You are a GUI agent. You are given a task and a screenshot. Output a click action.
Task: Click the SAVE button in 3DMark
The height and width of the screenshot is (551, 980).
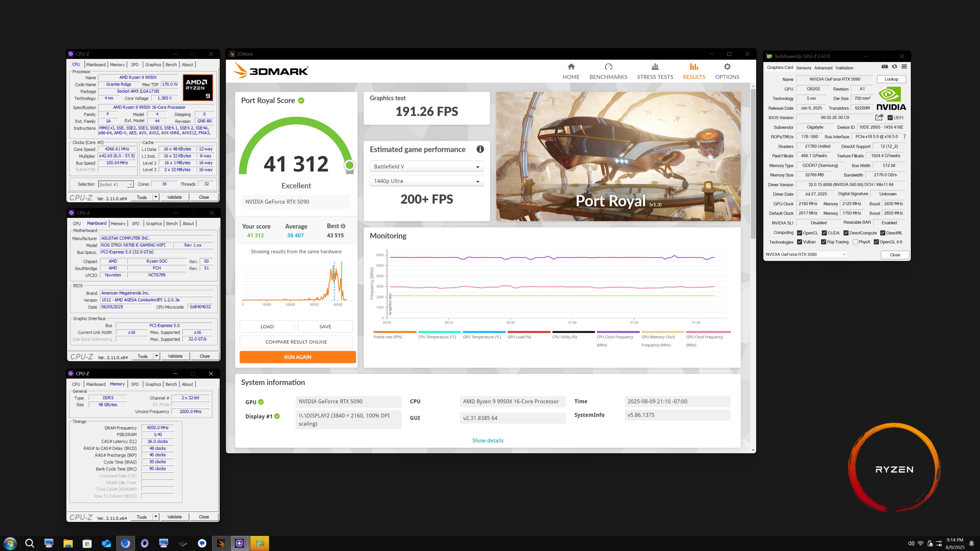(325, 327)
